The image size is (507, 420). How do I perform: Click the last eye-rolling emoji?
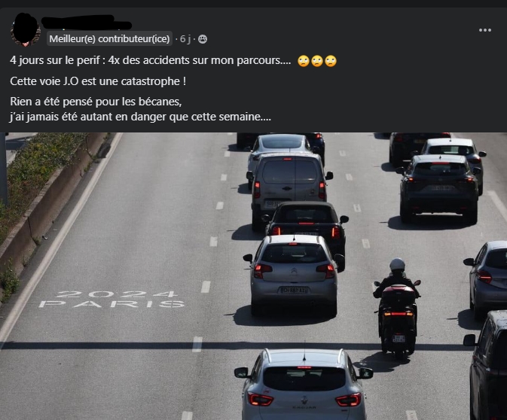tap(331, 61)
